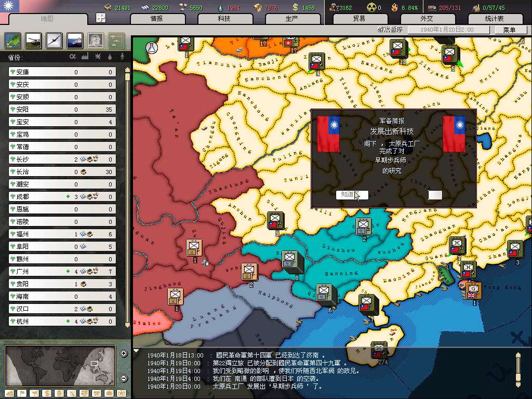
Task: Select 成都 in the province list
Action: pos(62,197)
